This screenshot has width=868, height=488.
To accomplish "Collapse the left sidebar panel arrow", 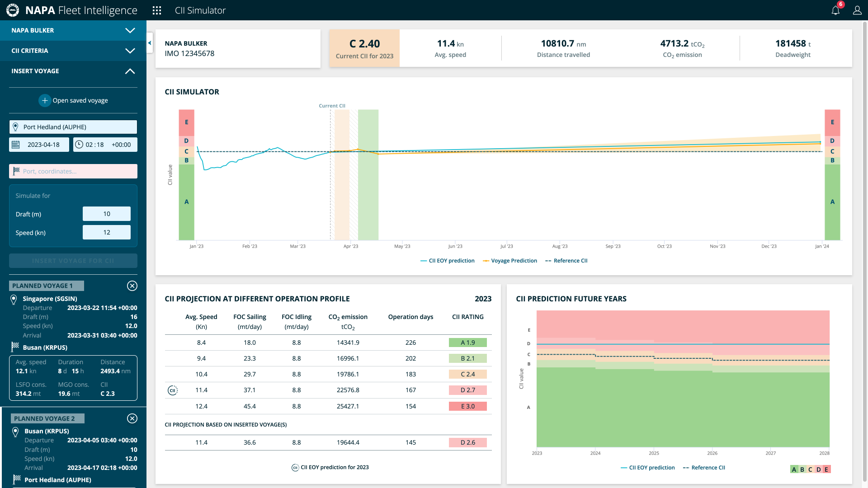I will (x=150, y=43).
